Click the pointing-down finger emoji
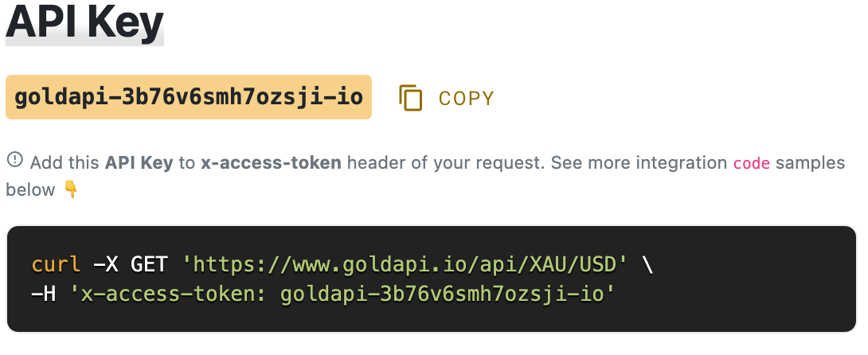 (x=71, y=189)
